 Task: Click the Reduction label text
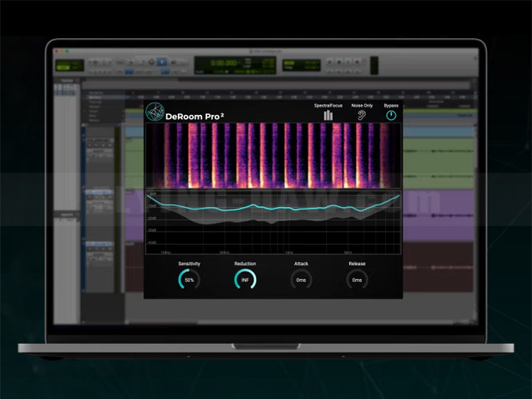(x=245, y=264)
